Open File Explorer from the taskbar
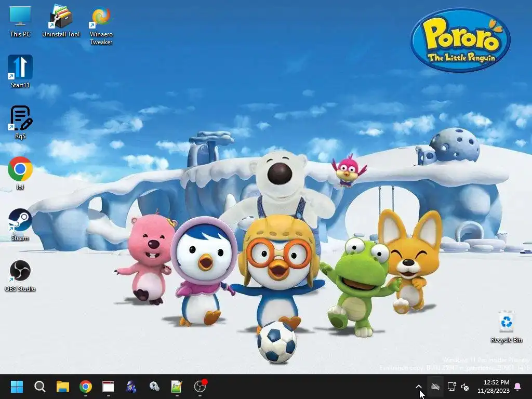 click(63, 387)
